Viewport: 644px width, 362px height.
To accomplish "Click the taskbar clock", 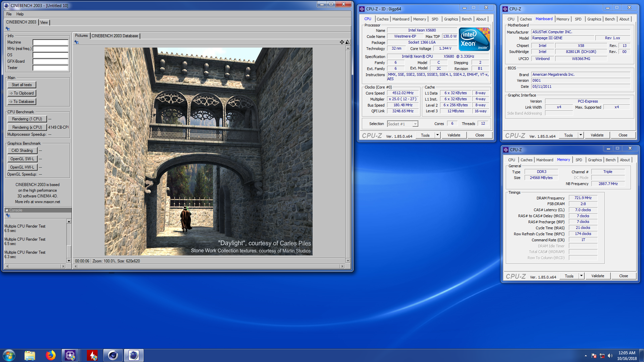I will (627, 356).
